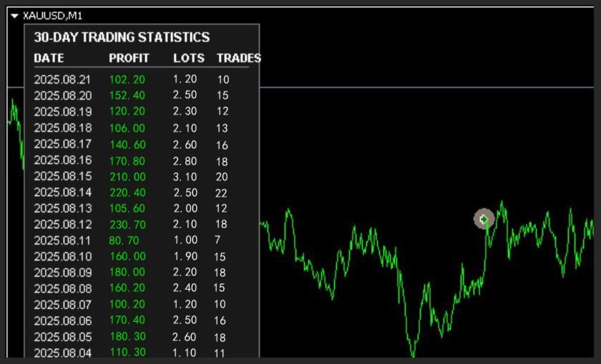Click the DATE column header
601x364 pixels.
[x=49, y=58]
